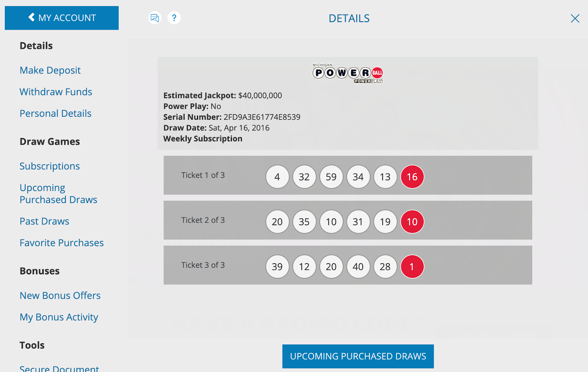Image resolution: width=588 pixels, height=372 pixels.
Task: Click the UPCOMING PURCHASED DRAWS button
Action: point(358,356)
